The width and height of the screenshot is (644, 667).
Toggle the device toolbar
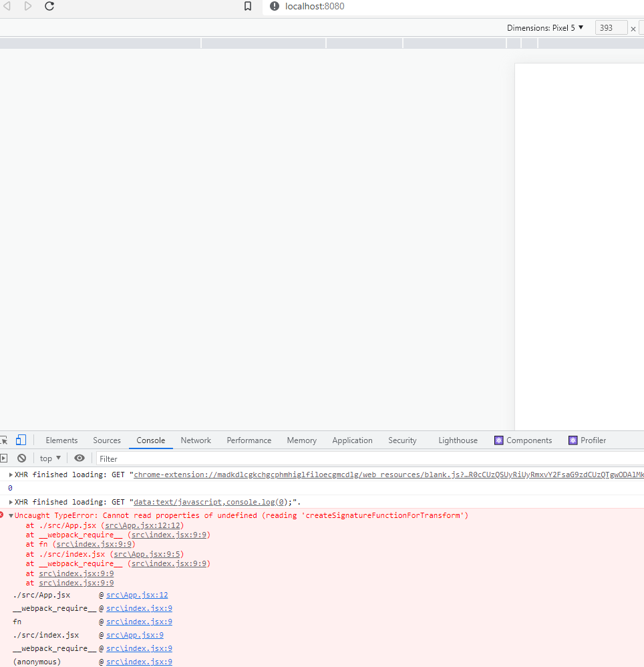pyautogui.click(x=21, y=440)
